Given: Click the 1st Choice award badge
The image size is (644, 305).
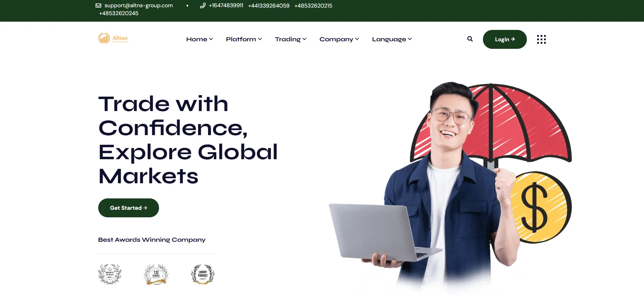Looking at the screenshot, I should (x=156, y=274).
